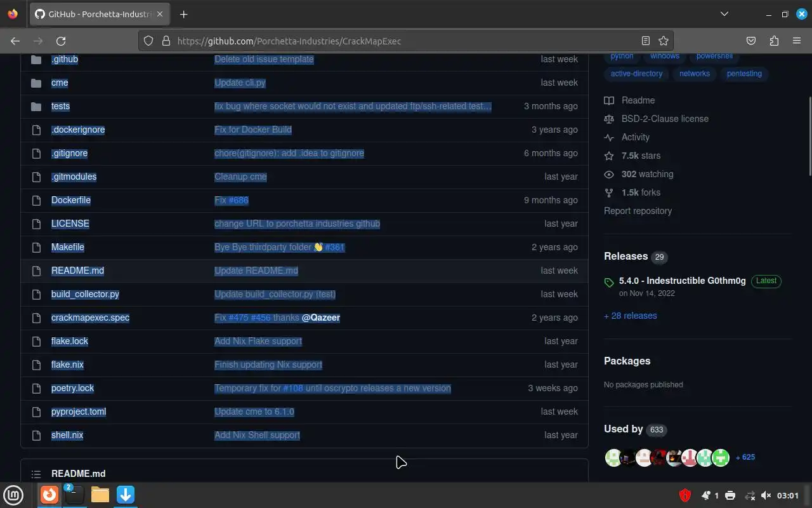Open the Extensions puzzle icon
The height and width of the screenshot is (508, 812).
click(774, 41)
